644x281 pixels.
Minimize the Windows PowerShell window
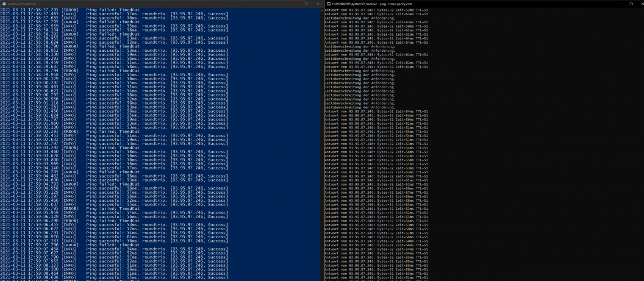point(295,4)
